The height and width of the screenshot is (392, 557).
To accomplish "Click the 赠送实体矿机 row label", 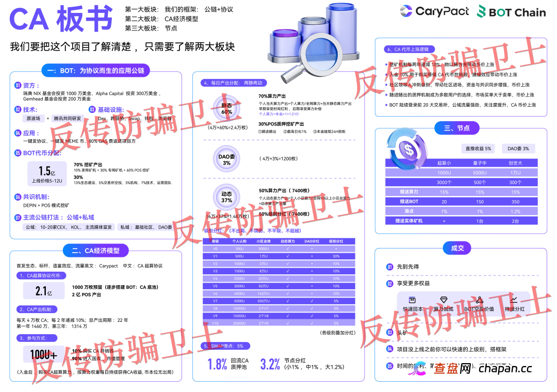I will point(409,221).
